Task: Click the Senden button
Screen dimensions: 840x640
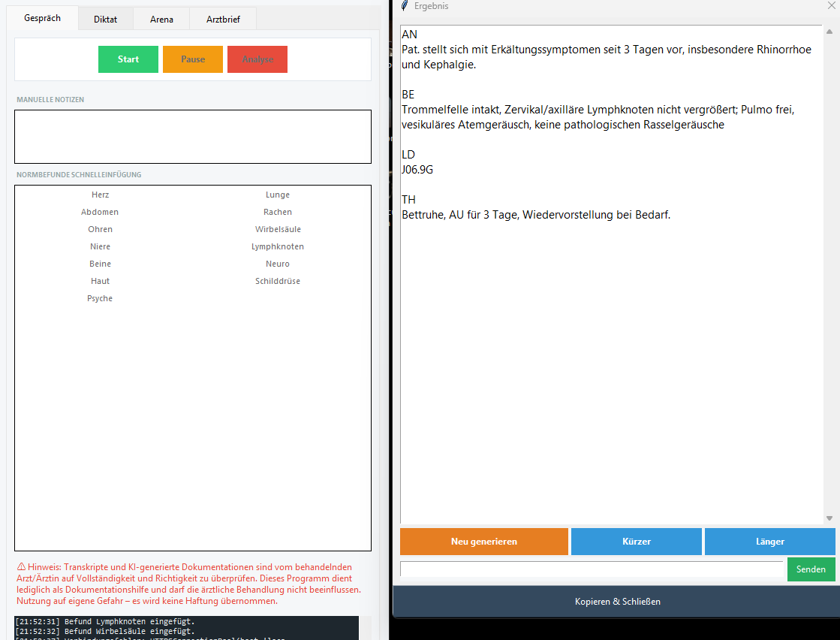Action: click(811, 569)
